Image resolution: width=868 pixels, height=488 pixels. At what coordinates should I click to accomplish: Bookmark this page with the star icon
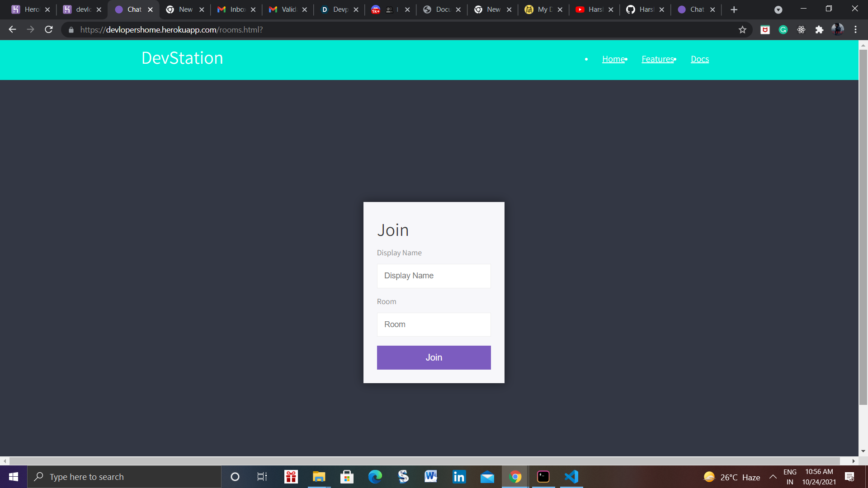pos(742,30)
